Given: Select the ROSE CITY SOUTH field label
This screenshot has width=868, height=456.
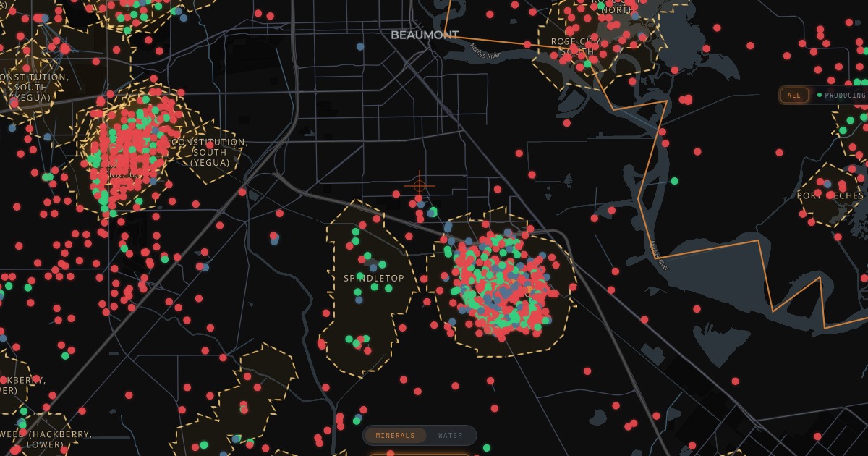Looking at the screenshot, I should [577, 46].
